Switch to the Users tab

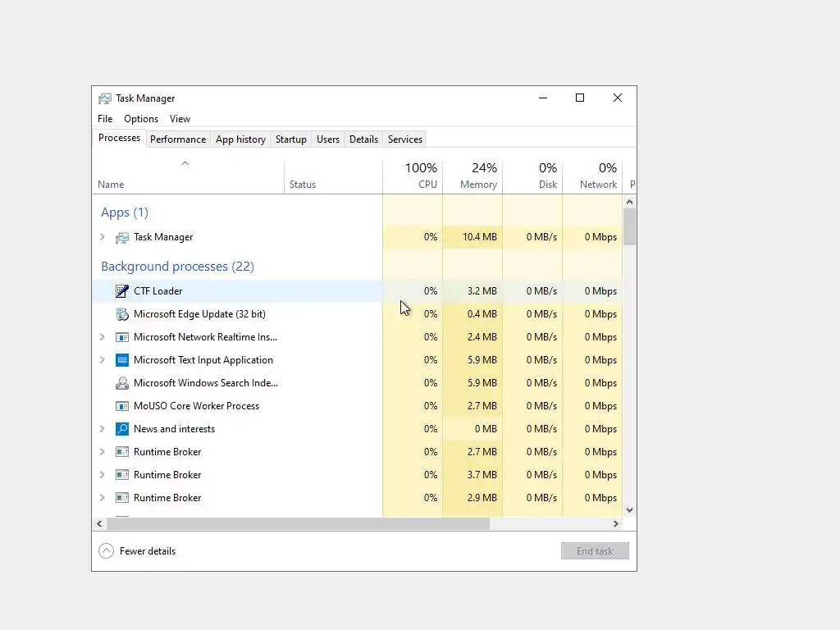[328, 139]
